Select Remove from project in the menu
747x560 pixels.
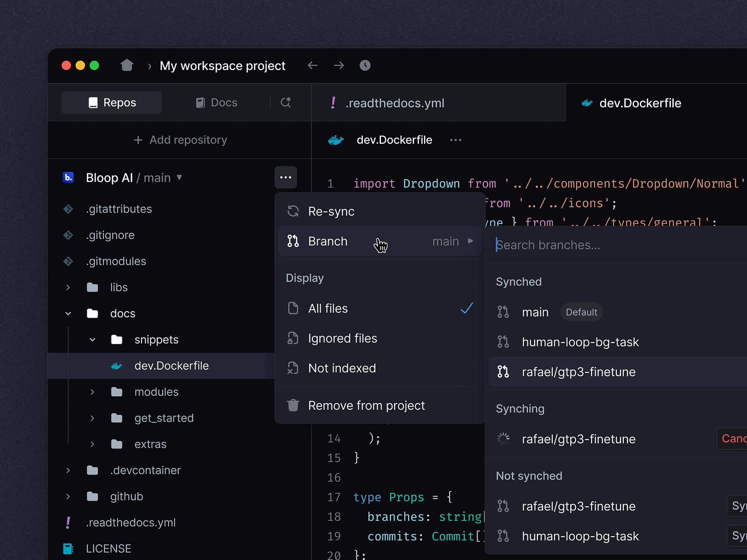tap(366, 405)
